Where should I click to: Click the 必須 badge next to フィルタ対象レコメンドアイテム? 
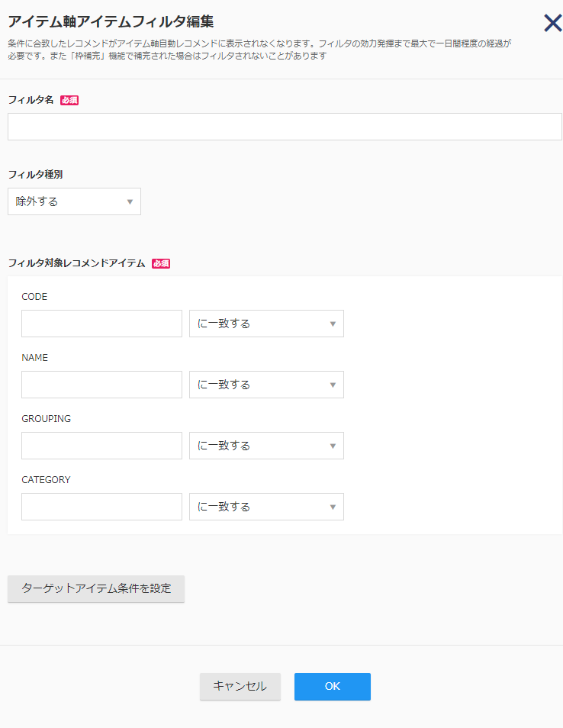click(161, 264)
